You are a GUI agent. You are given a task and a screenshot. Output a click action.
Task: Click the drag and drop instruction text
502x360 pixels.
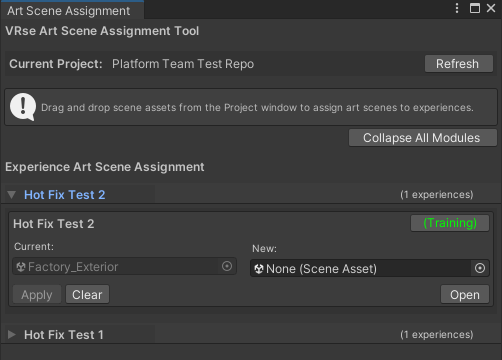point(257,108)
